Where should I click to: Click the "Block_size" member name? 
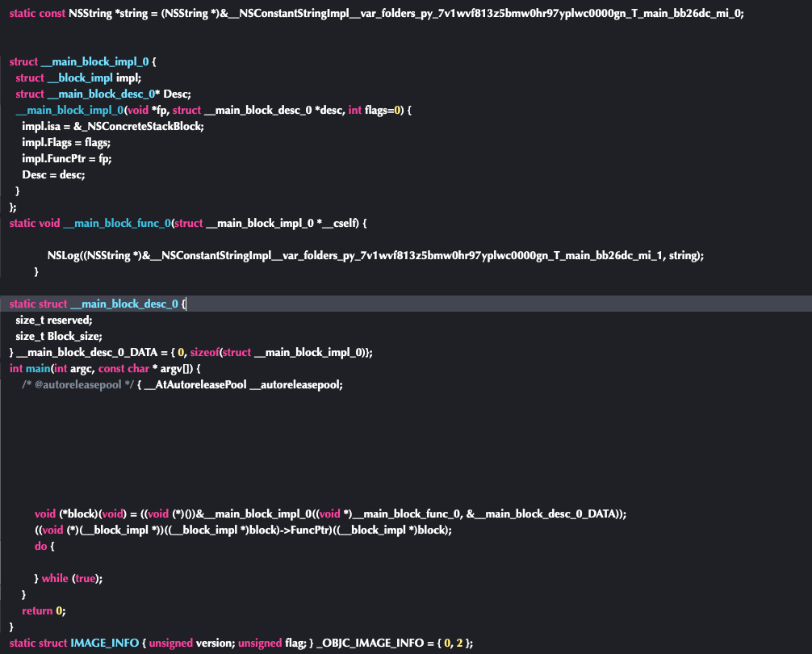[73, 336]
